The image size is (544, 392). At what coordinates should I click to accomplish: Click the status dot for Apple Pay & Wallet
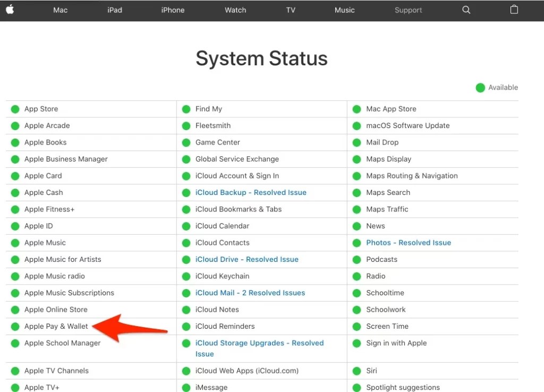pos(15,327)
